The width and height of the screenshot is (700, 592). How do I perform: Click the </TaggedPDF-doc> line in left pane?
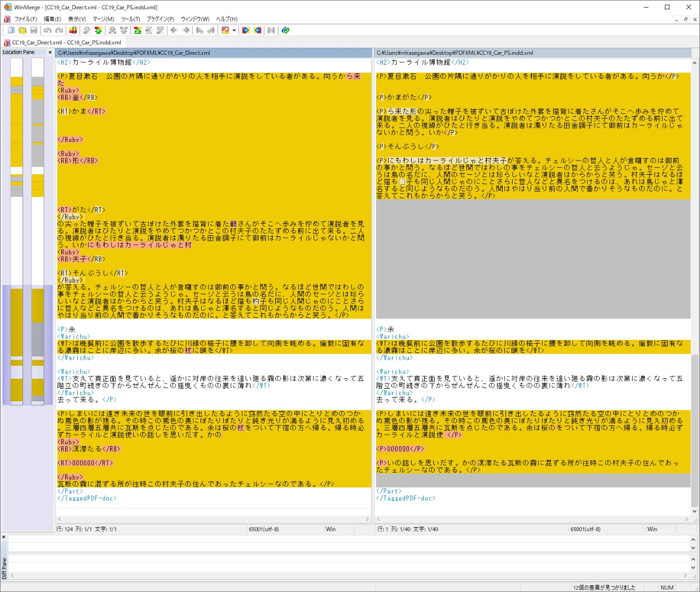pyautogui.click(x=87, y=498)
